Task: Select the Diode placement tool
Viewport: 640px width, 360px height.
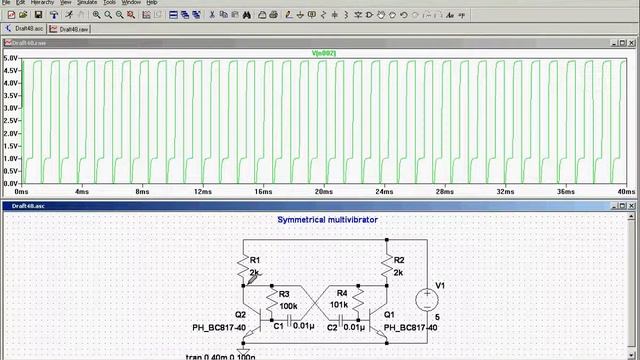Action: coord(358,15)
